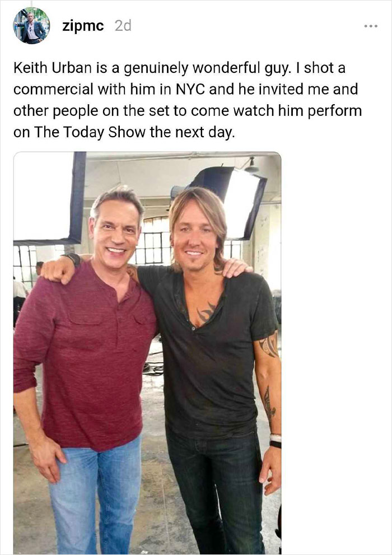Open the three-dot more options menu

(370, 26)
